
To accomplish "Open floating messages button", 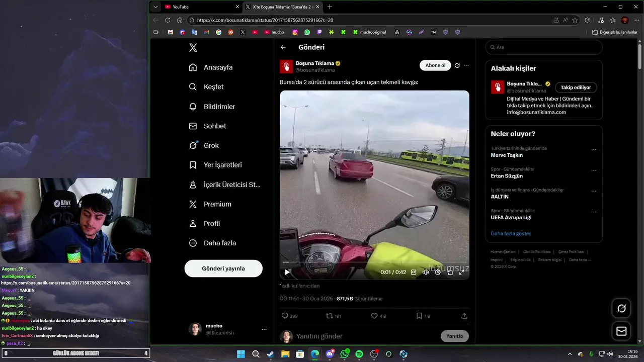I will click(621, 331).
